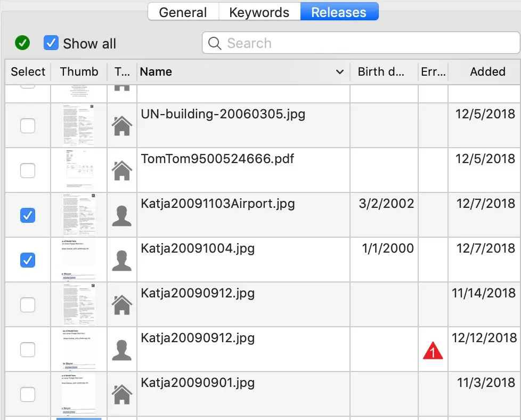The height and width of the screenshot is (420, 521).
Task: Sort by the Err... column header
Action: (x=433, y=71)
